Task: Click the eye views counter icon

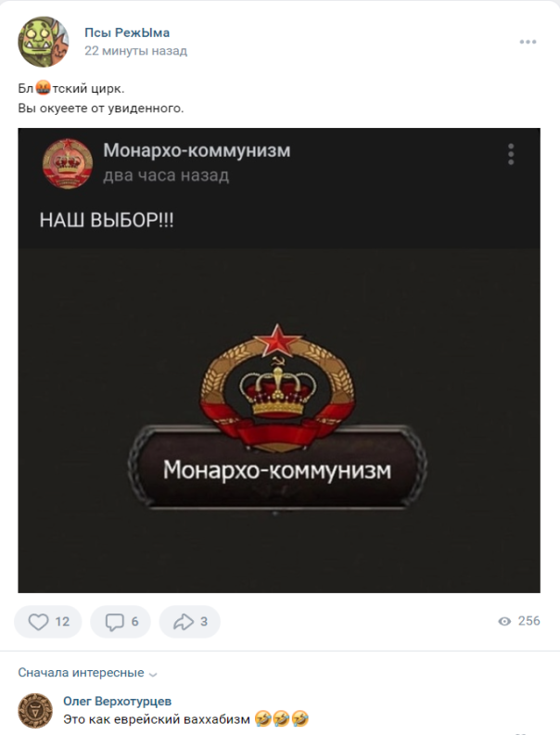Action: tap(504, 621)
